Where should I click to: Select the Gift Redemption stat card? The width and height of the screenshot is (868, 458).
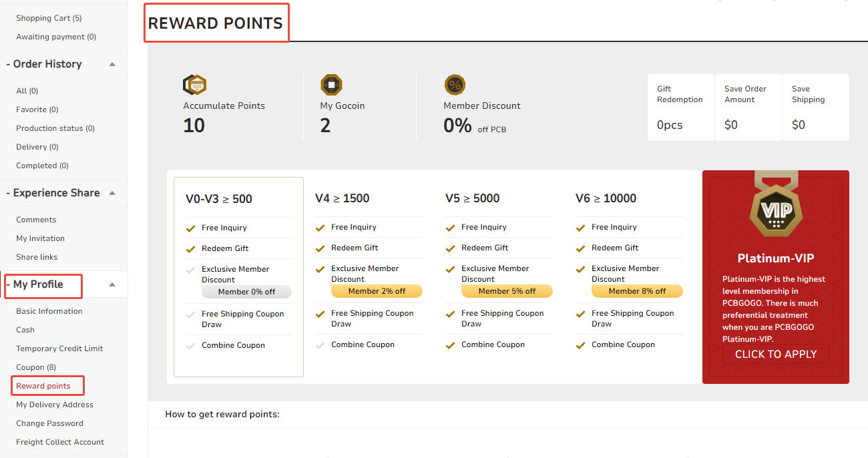coord(680,107)
